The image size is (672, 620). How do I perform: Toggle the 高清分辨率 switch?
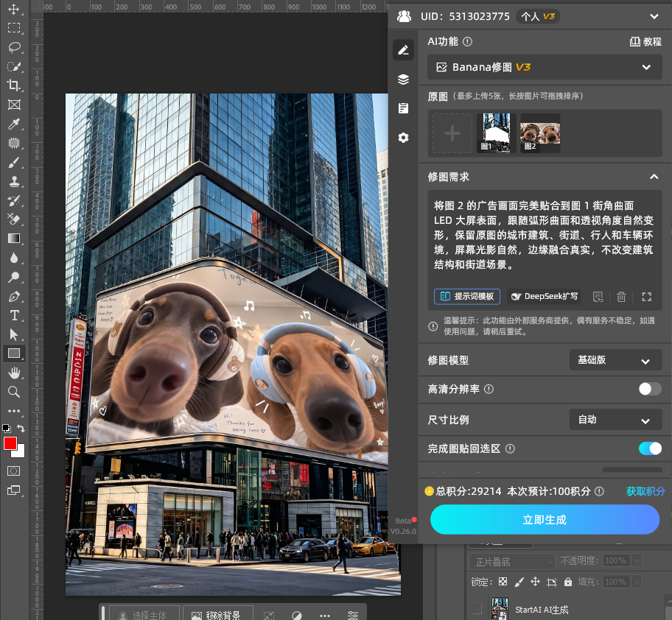650,389
